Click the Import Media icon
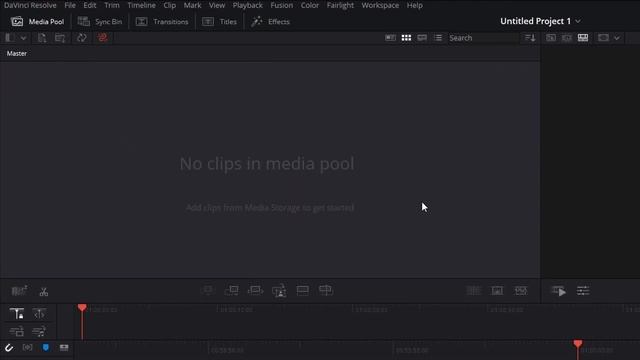 click(42, 38)
